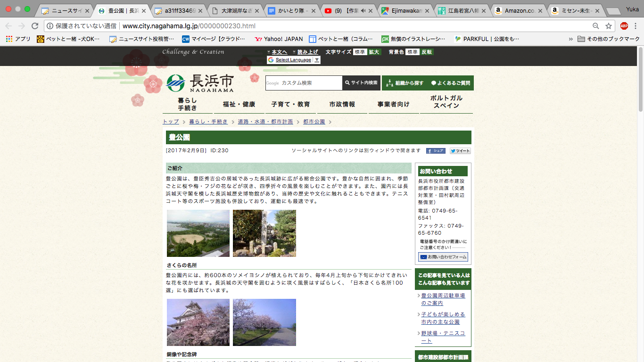Click the site info icon in address bar
The width and height of the screenshot is (644, 362).
pyautogui.click(x=50, y=26)
